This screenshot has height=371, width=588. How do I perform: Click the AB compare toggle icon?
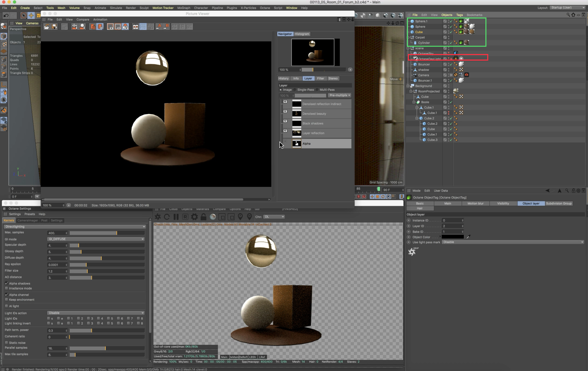click(x=136, y=27)
